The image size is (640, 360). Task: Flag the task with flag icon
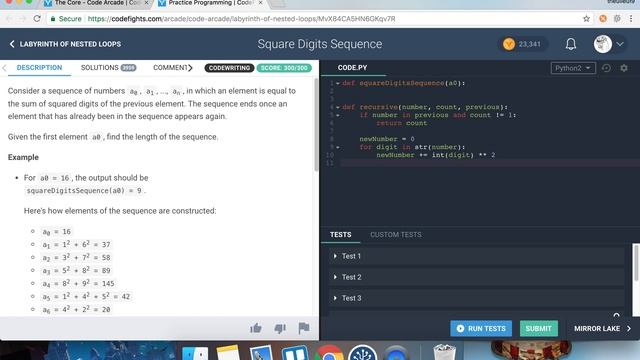[304, 328]
